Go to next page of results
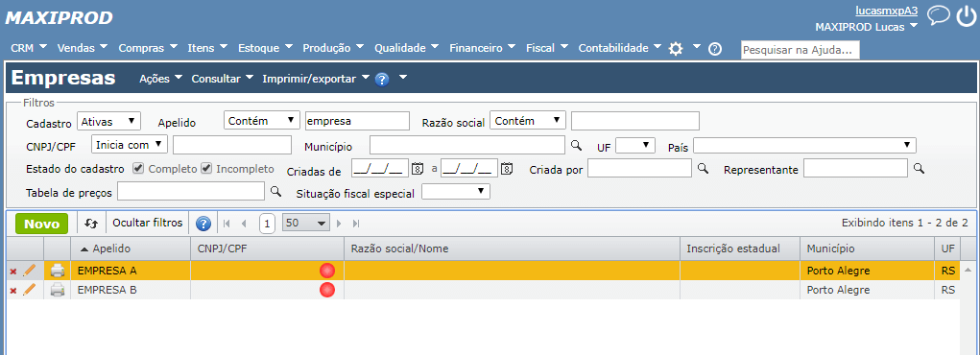This screenshot has height=355, width=980. coord(340,224)
